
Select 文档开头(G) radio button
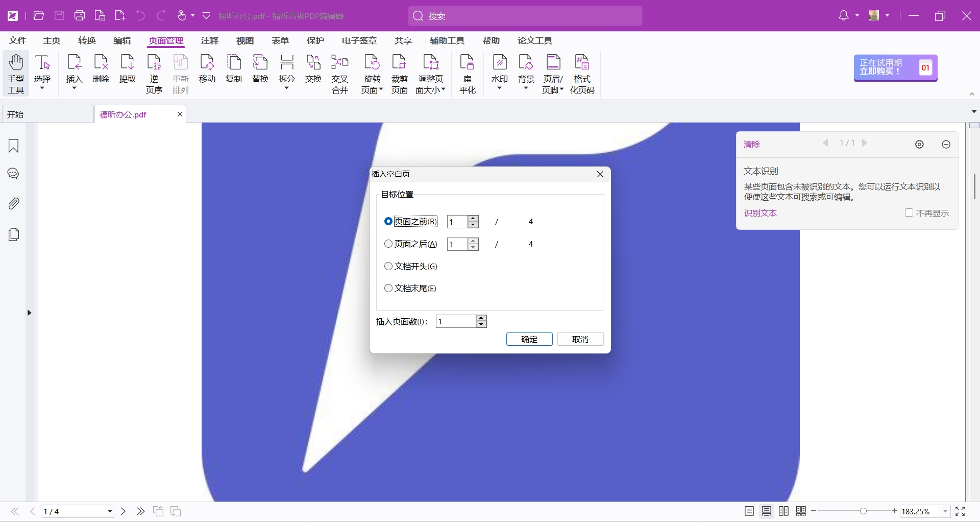tap(388, 266)
